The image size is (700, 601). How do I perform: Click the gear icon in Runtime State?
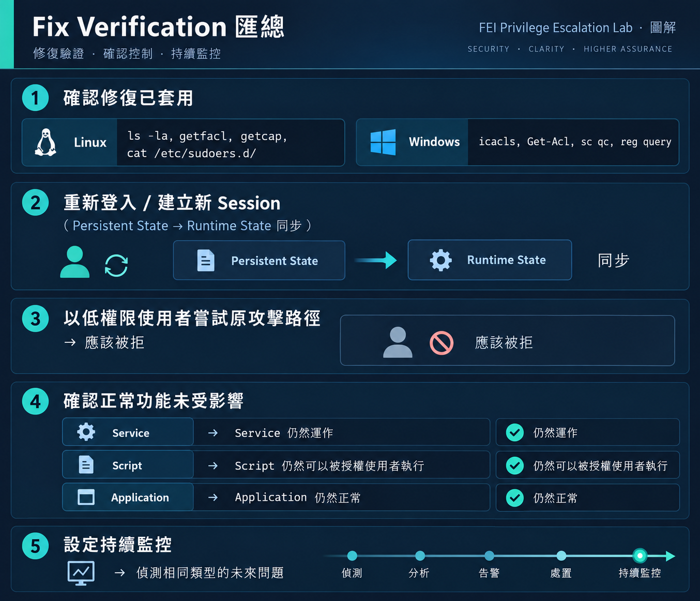coord(441,260)
